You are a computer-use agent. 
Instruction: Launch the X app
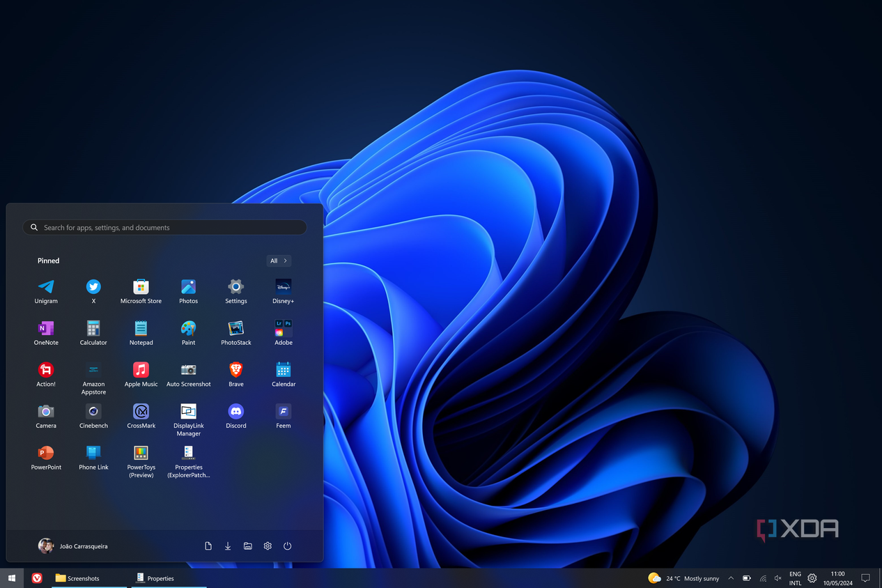click(93, 291)
